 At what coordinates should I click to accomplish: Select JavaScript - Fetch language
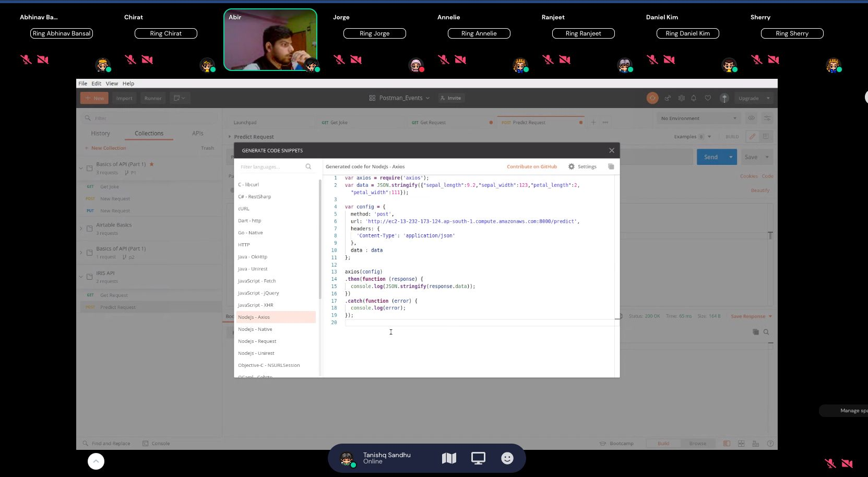point(276,281)
